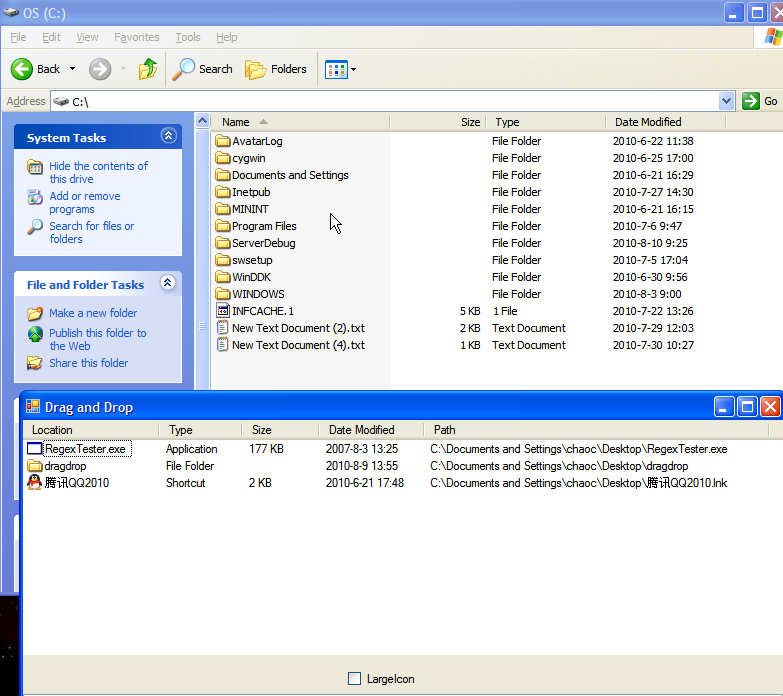Screen dimensions: 783x696
Task: Collapse the System Tasks panel
Action: coord(168,137)
